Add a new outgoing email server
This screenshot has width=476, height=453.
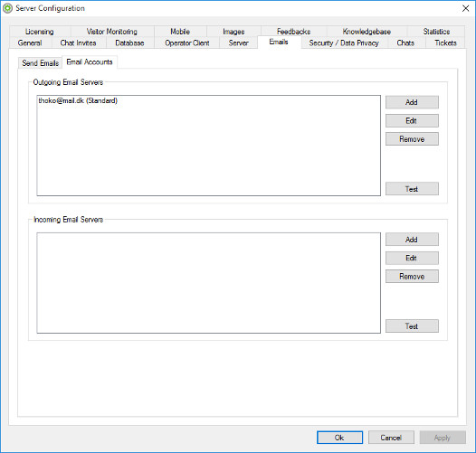pyautogui.click(x=412, y=102)
